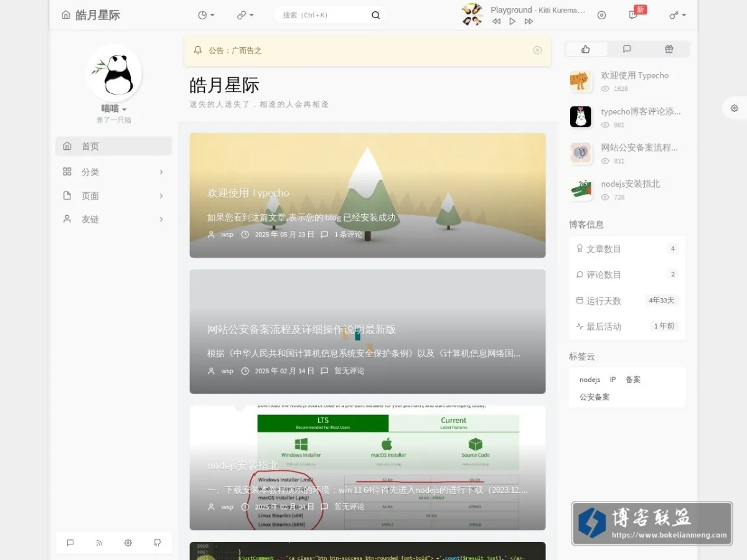747x560 pixels.
Task: Click the RSS feed icon in sidebar footer
Action: tap(99, 543)
